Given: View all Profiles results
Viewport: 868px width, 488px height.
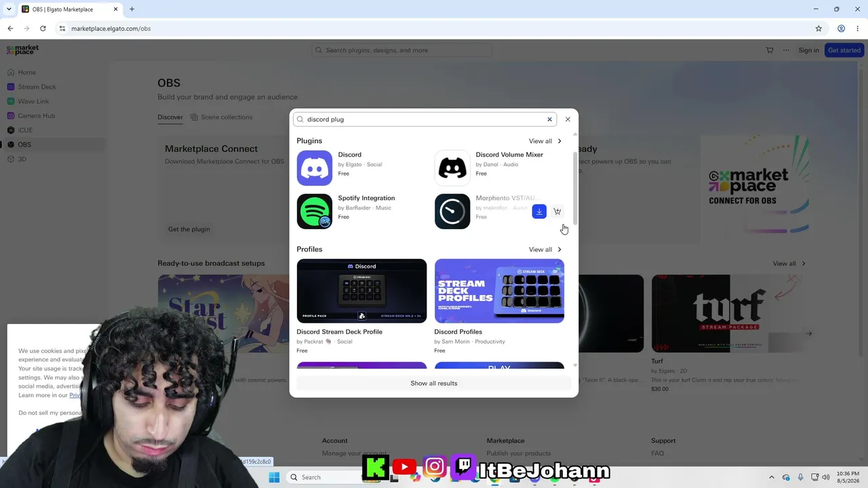Looking at the screenshot, I should coord(545,249).
